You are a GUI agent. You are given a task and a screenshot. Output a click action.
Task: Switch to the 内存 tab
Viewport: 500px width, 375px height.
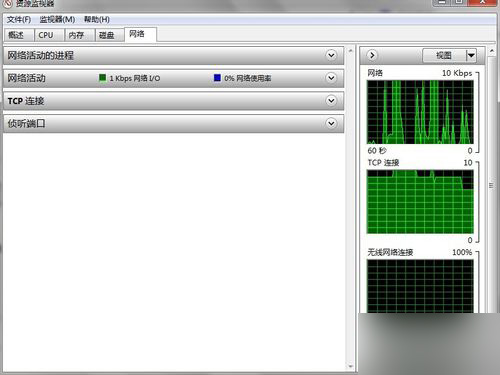pyautogui.click(x=79, y=35)
